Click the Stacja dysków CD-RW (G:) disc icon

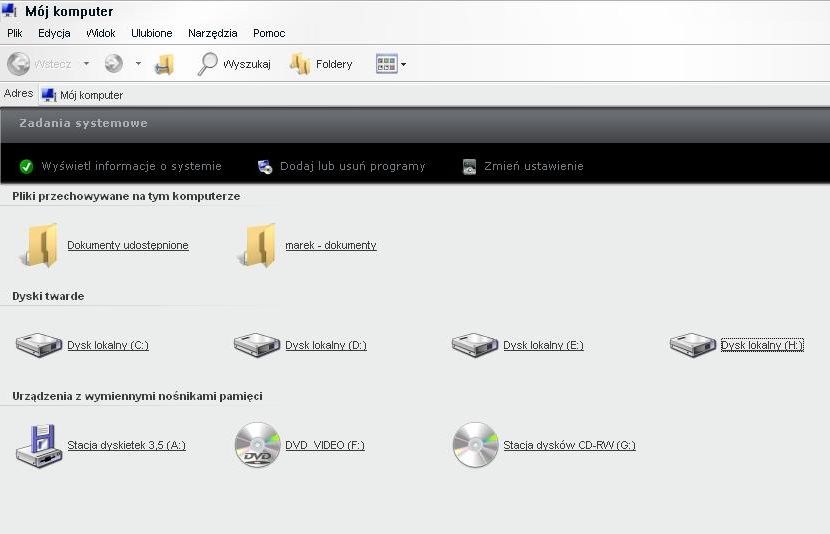pos(475,445)
